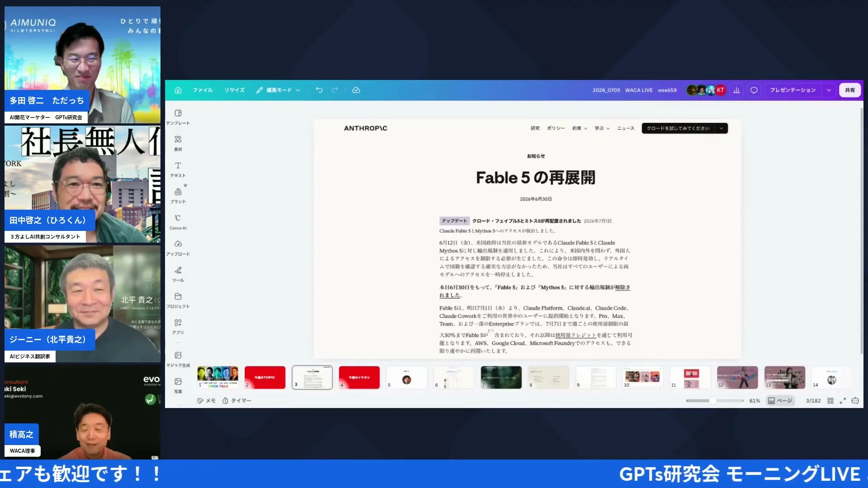The width and height of the screenshot is (868, 488).
Task: Go to Canva home icon
Action: click(x=178, y=90)
